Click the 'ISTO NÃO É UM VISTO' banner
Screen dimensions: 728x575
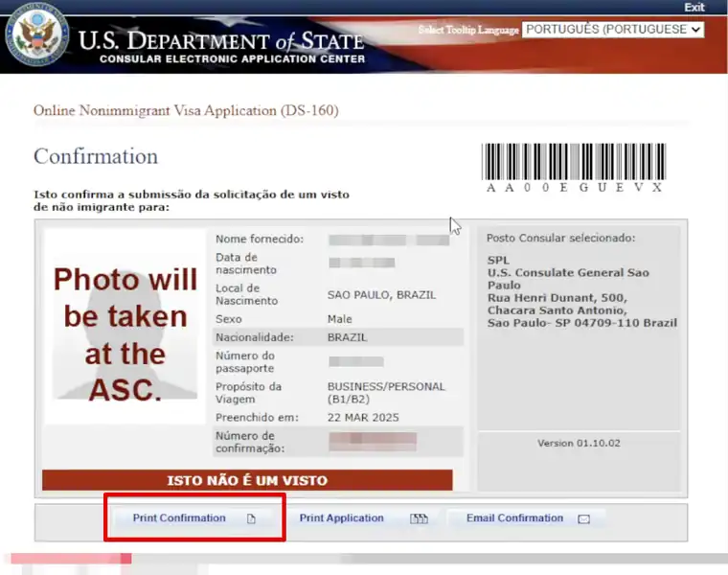click(x=247, y=480)
